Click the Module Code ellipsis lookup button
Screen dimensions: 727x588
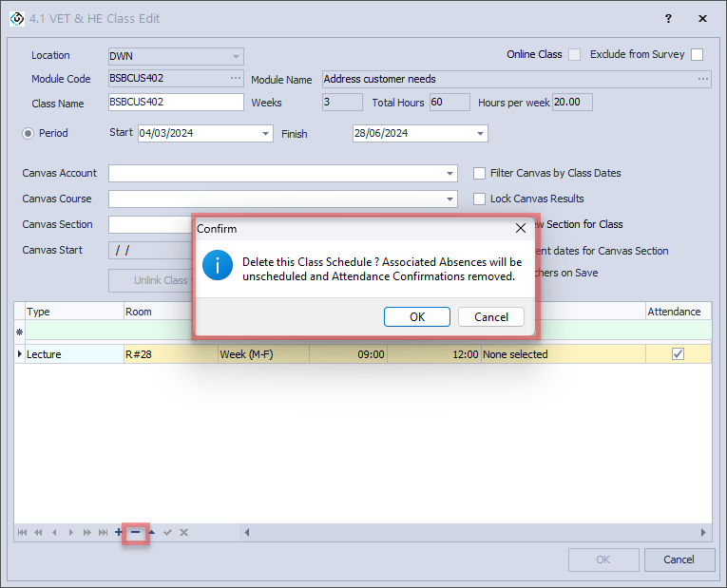pos(236,79)
